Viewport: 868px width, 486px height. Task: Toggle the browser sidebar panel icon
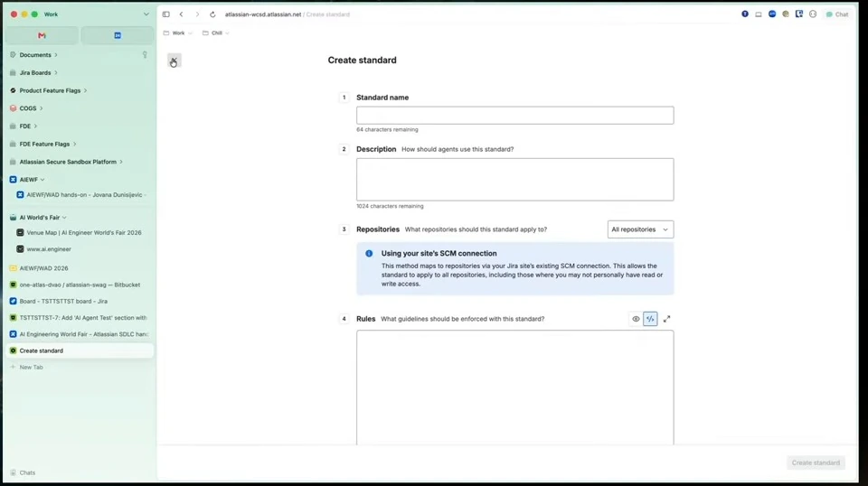tap(166, 14)
